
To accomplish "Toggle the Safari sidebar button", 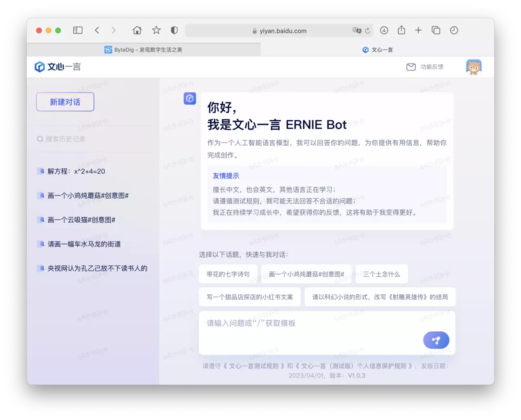I will (78, 31).
